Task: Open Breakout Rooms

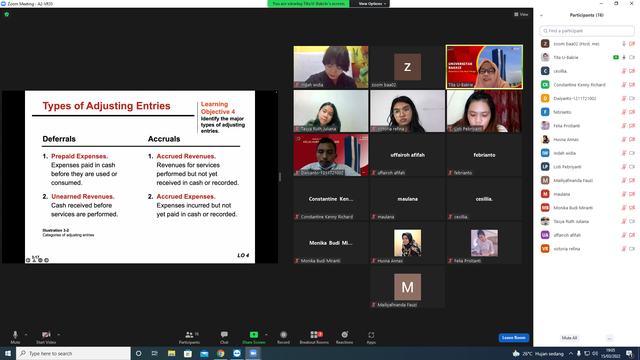Action: [x=314, y=337]
